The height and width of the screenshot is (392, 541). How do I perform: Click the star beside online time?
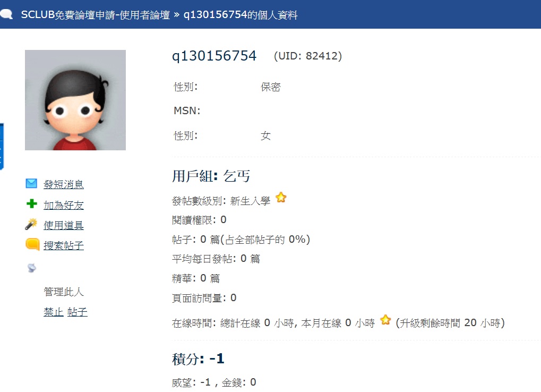[385, 320]
